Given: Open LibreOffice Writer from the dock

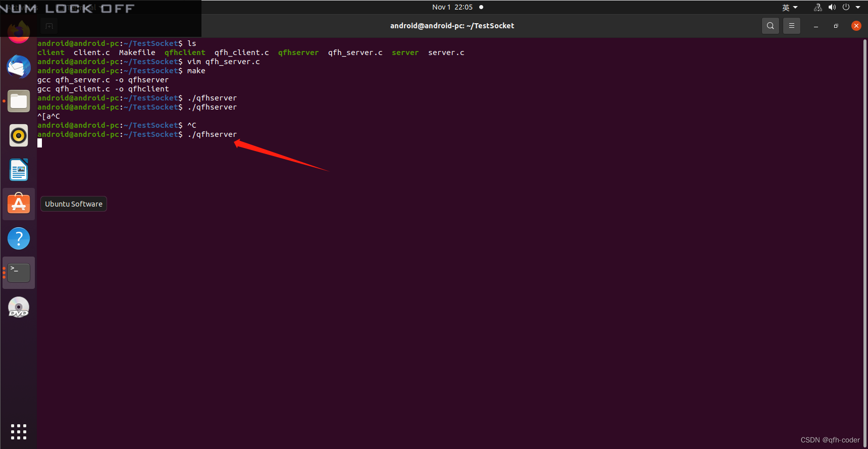Looking at the screenshot, I should coord(19,170).
